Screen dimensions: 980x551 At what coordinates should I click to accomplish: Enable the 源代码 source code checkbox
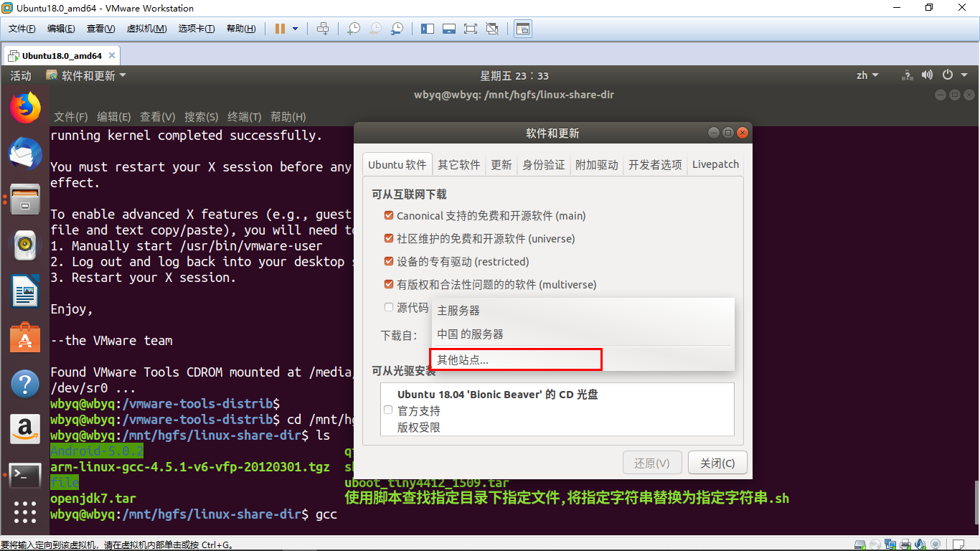(x=389, y=307)
